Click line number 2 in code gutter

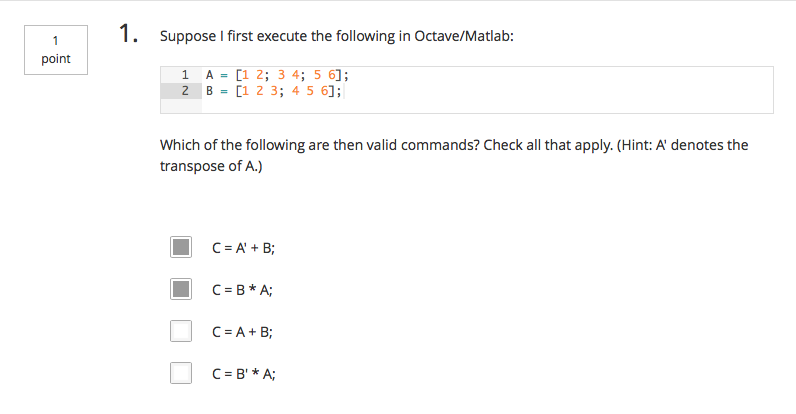(185, 91)
